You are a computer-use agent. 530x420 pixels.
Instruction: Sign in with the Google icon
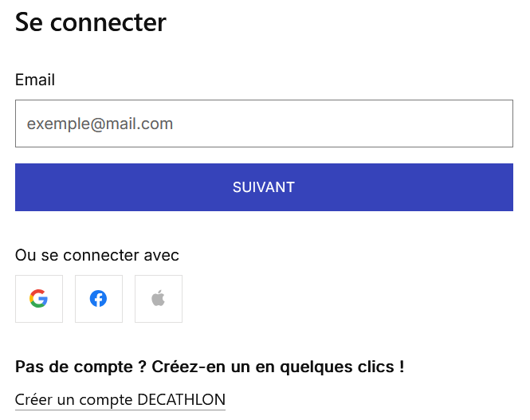click(x=39, y=299)
